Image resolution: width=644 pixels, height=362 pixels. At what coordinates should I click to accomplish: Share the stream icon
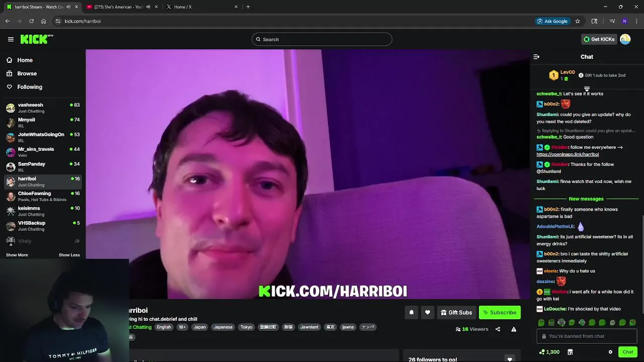498,329
